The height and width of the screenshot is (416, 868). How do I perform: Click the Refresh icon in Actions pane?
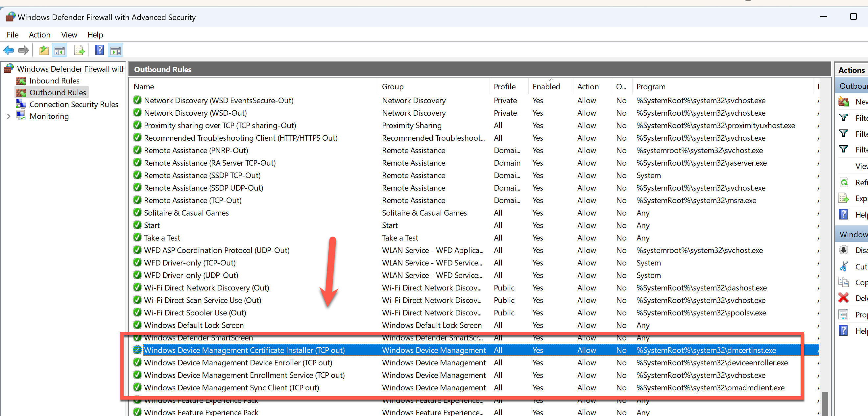coord(844,182)
